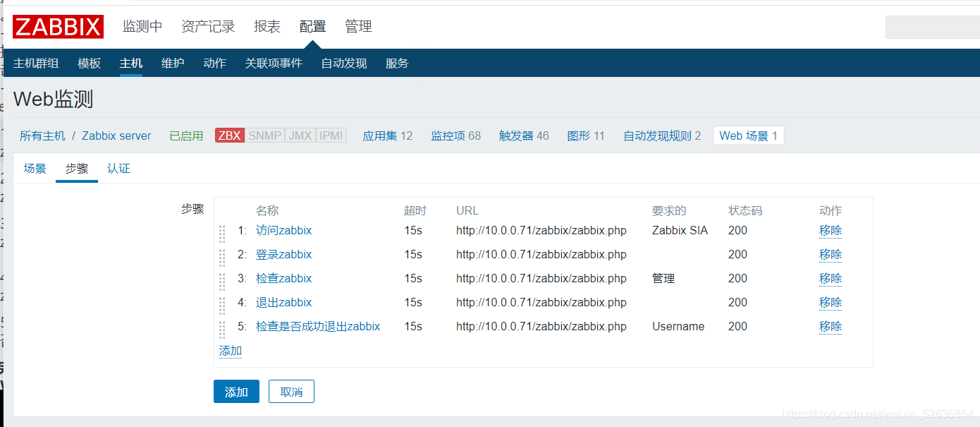The height and width of the screenshot is (427, 980).
Task: Grab drag handle of step 访问zabbix
Action: pyautogui.click(x=222, y=234)
